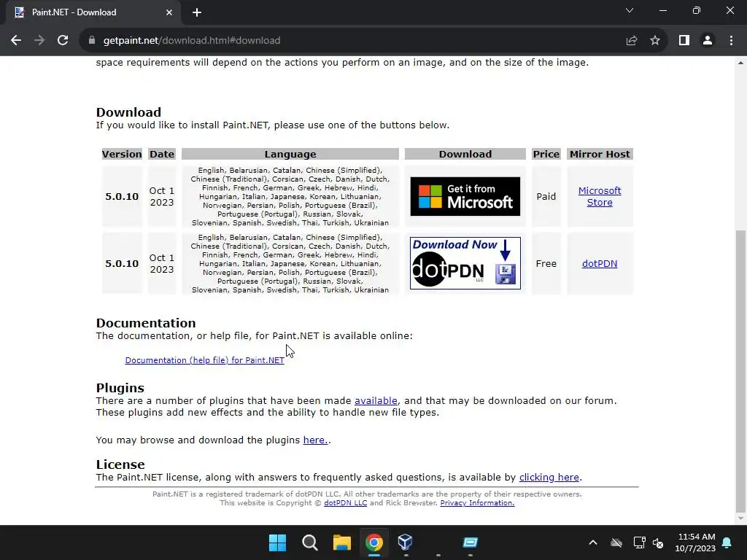The width and height of the screenshot is (747, 560).
Task: Show hidden system tray icons
Action: click(x=592, y=542)
